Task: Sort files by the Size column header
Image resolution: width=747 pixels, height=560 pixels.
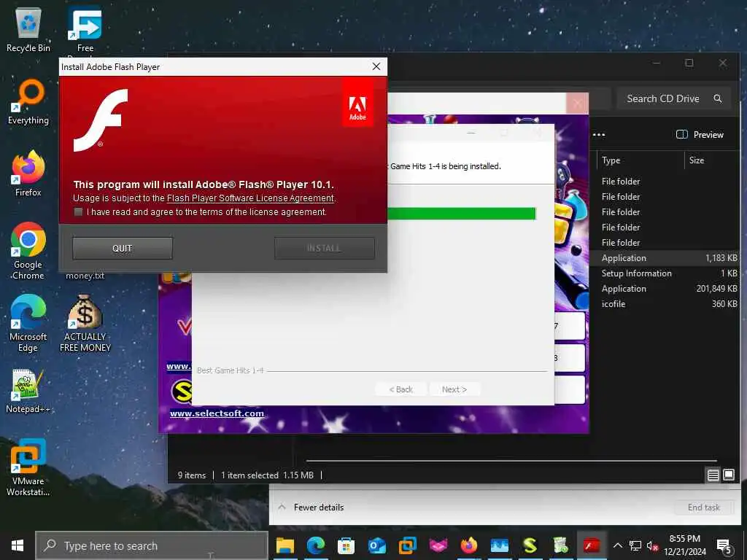Action: (x=712, y=160)
